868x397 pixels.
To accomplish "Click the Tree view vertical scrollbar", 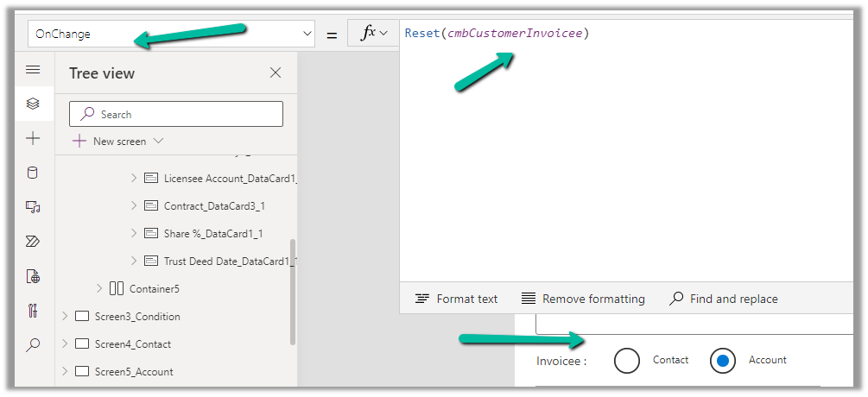I will [293, 292].
